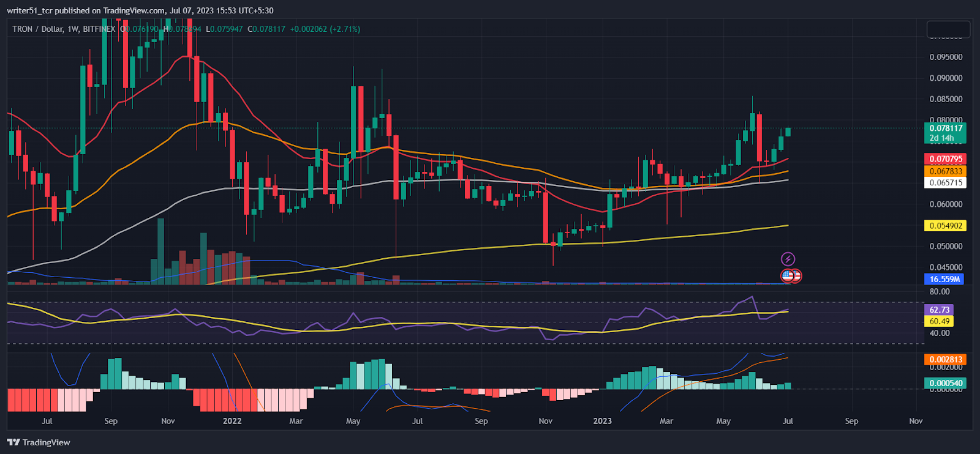Click the orange moving average label 0.067833
Viewport: 980px width, 454px height.
(946, 171)
